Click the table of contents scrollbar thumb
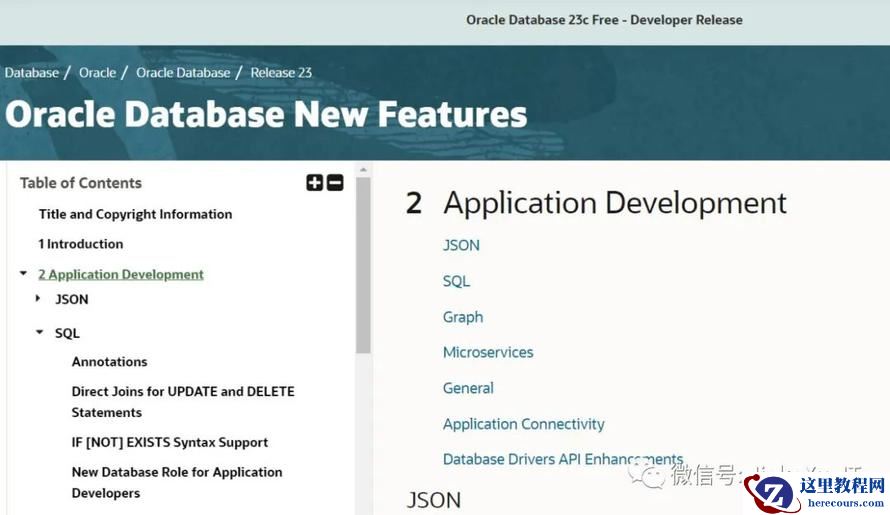The image size is (890, 515). (363, 265)
